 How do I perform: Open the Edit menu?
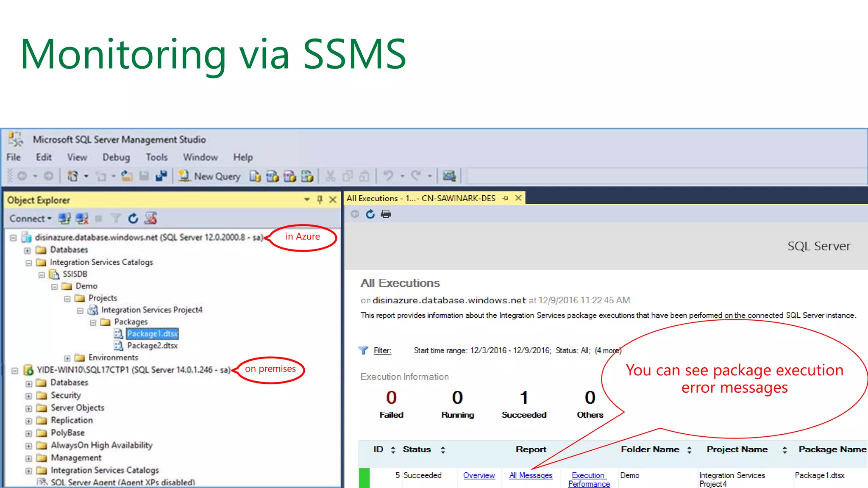[44, 157]
